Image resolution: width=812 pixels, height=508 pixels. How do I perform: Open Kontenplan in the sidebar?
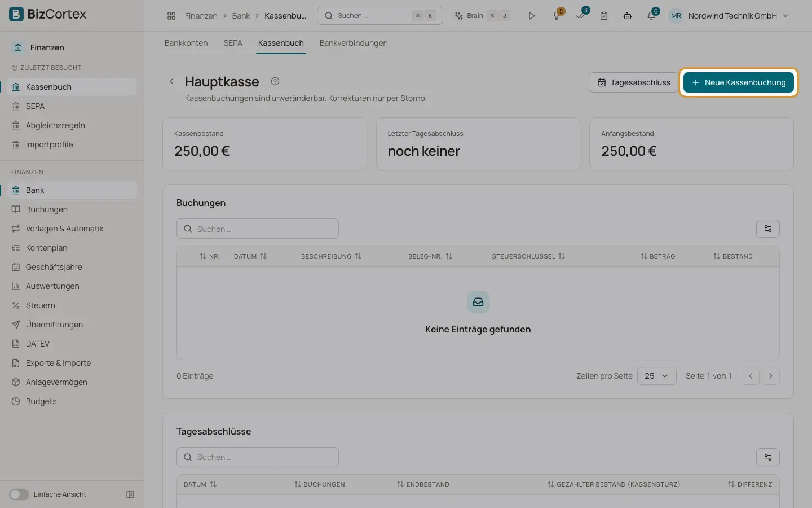coord(72,248)
